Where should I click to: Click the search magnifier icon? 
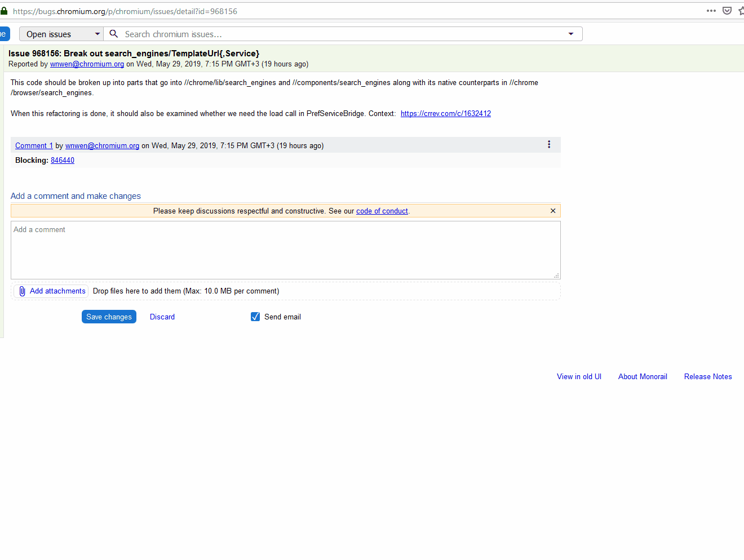coord(113,33)
